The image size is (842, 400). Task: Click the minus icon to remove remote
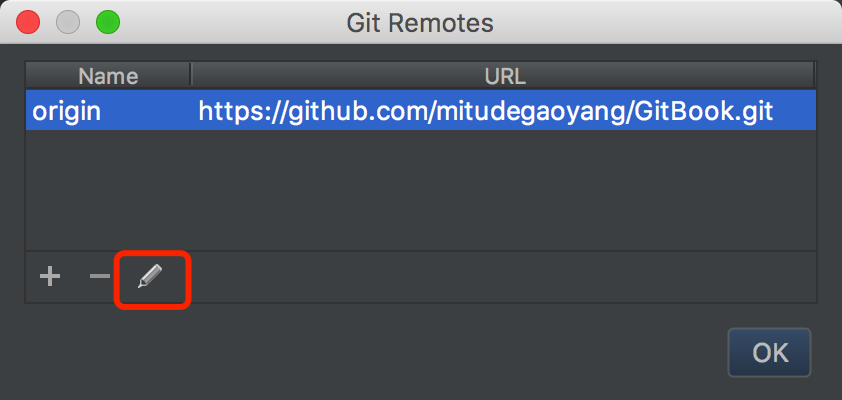coord(99,276)
